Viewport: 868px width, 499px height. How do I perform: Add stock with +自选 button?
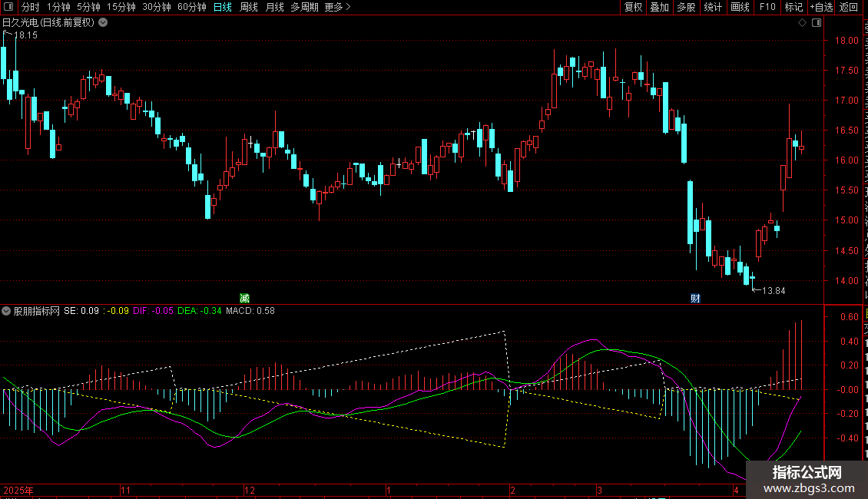[821, 7]
